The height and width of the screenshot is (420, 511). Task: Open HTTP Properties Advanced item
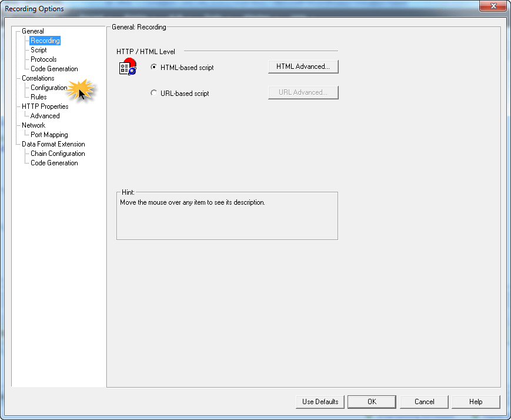click(x=45, y=116)
